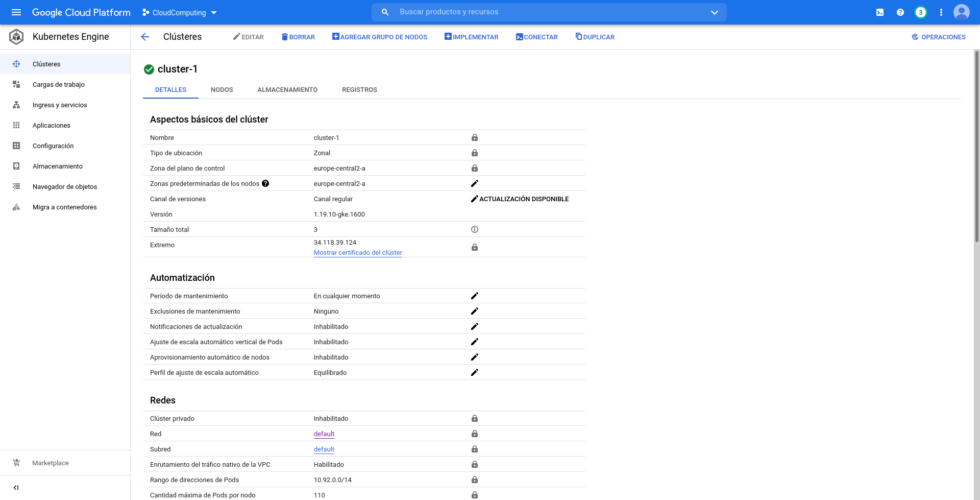Click the lock icon in Tipo de ubicación row

tap(475, 153)
